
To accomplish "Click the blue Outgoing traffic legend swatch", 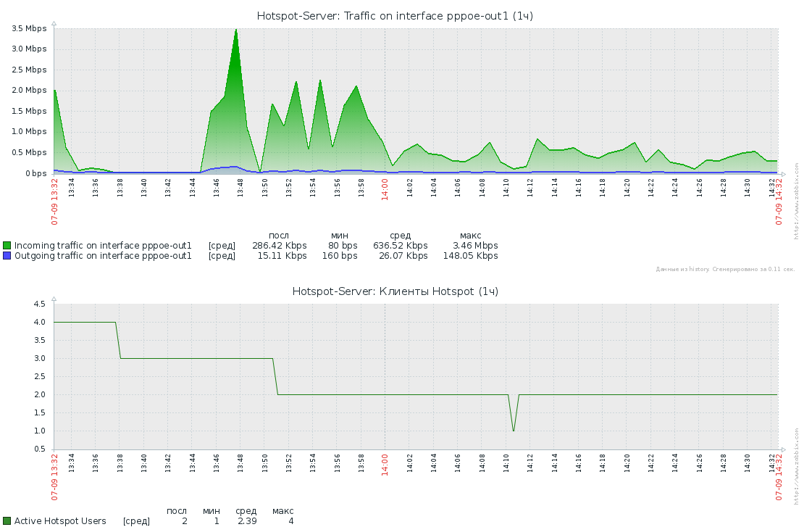I will click(7, 256).
